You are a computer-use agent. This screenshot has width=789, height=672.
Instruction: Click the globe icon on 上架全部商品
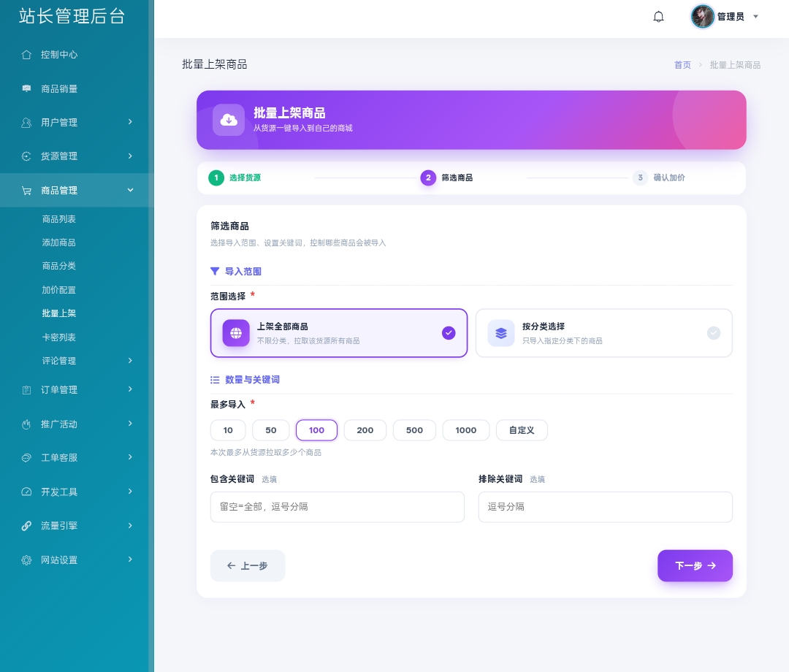(x=236, y=333)
